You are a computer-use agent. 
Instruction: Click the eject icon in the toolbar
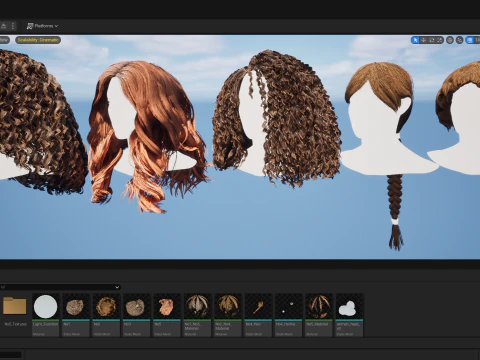tap(4, 26)
